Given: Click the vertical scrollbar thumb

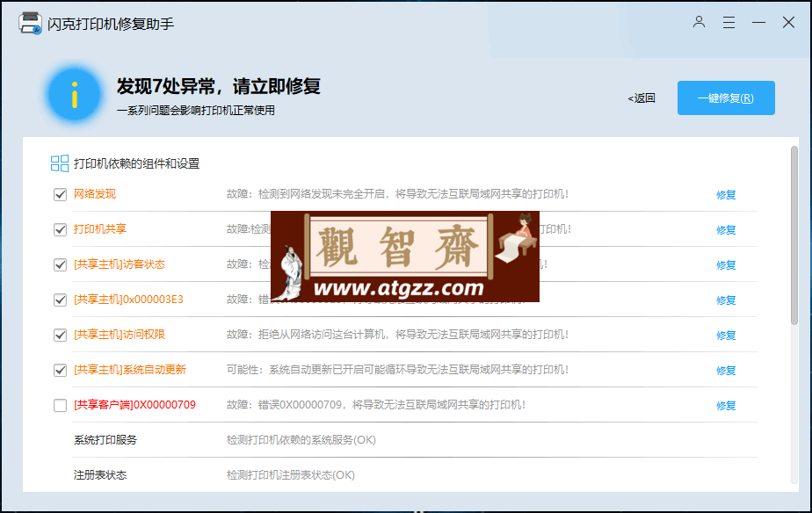Looking at the screenshot, I should coord(794,235).
